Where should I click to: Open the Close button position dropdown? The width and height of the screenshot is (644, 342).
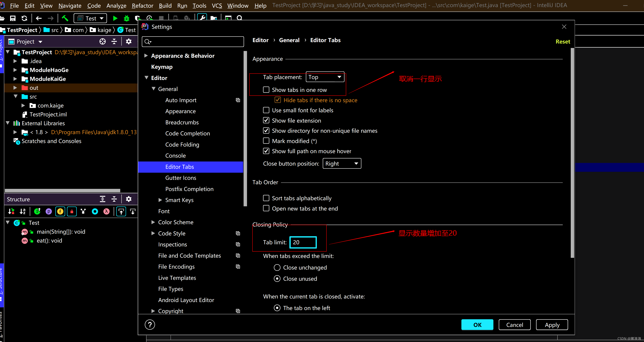pyautogui.click(x=342, y=163)
